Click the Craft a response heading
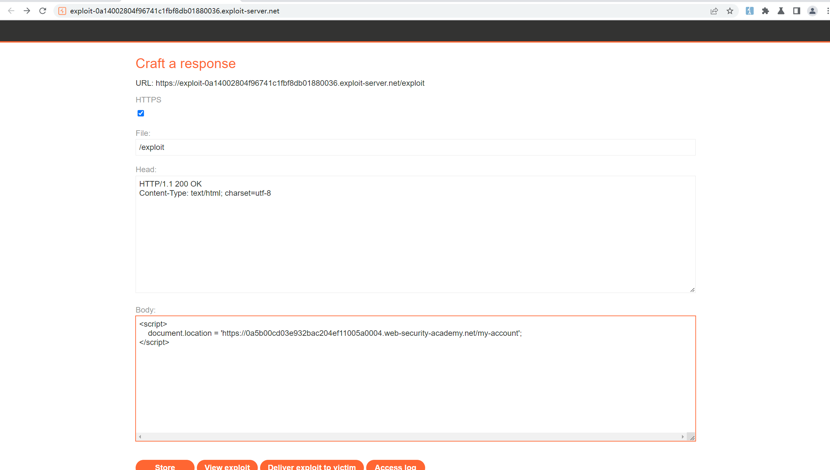The height and width of the screenshot is (470, 830). (x=185, y=64)
